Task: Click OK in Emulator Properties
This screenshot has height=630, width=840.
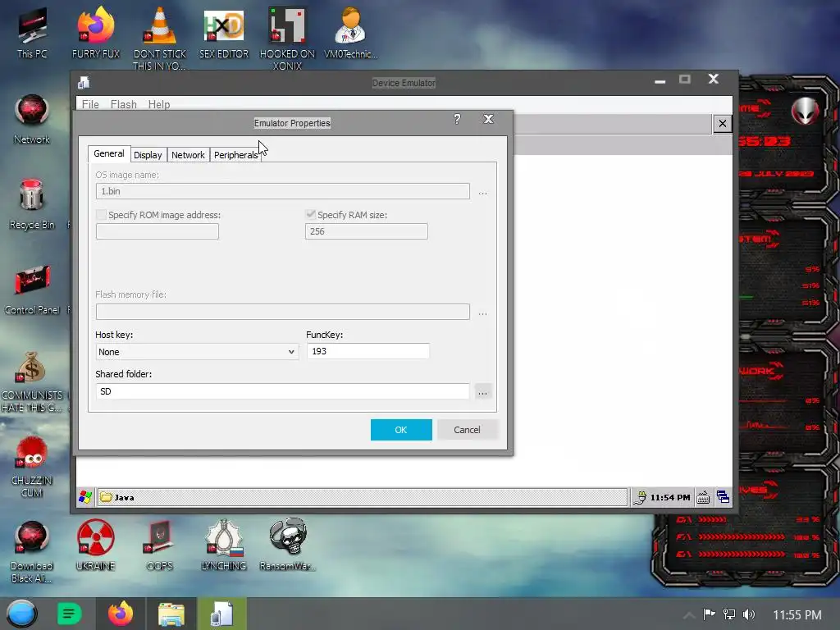Action: 401,430
